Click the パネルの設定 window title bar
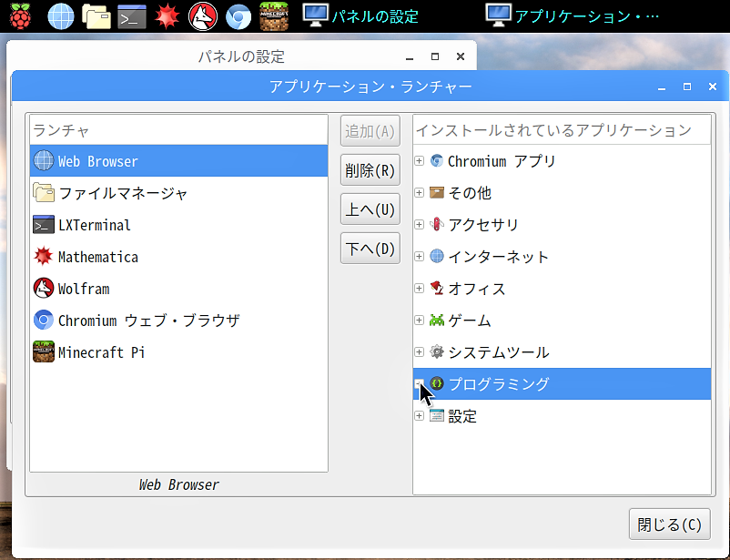 (241, 56)
